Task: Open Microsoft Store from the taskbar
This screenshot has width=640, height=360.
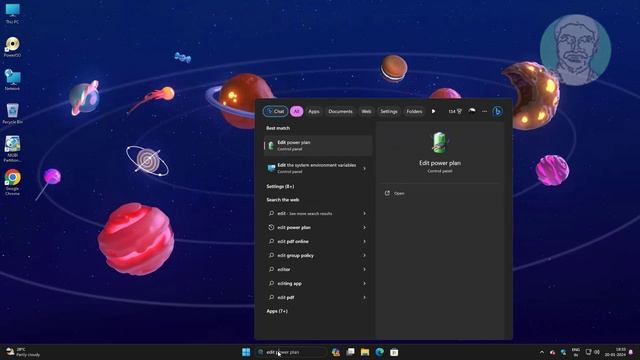Action: (394, 352)
